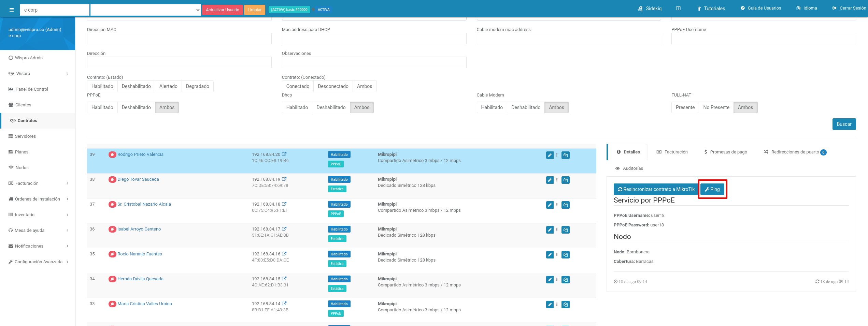Expand the Mesa de ayuda menu
The height and width of the screenshot is (326, 868).
(38, 231)
